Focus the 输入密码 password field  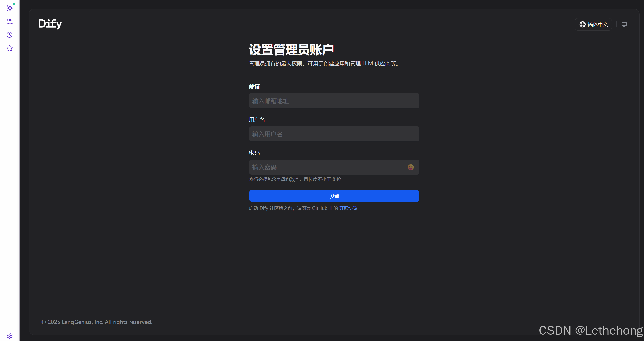point(324,167)
